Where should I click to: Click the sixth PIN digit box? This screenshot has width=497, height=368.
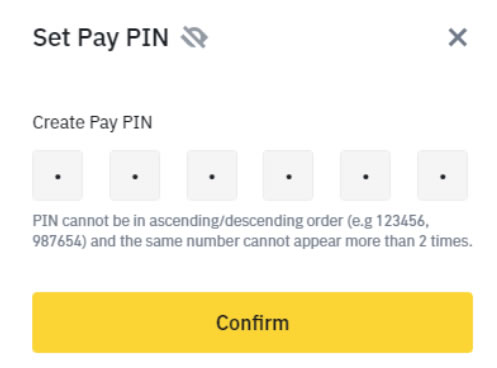442,175
